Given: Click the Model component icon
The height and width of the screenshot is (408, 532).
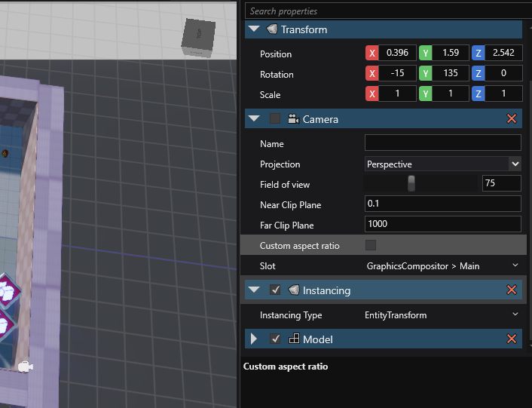Looking at the screenshot, I should click(x=294, y=339).
